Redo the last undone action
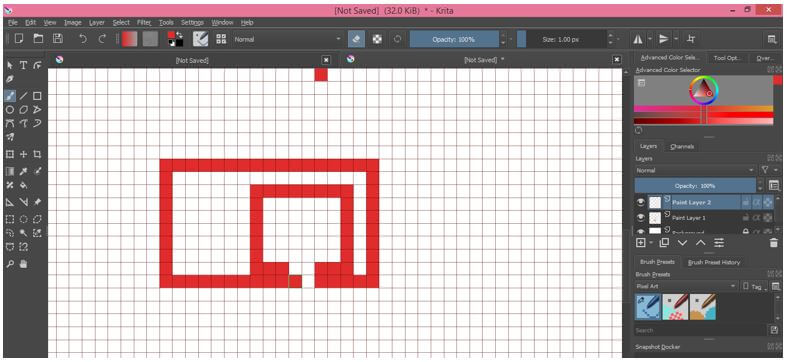 (x=102, y=39)
